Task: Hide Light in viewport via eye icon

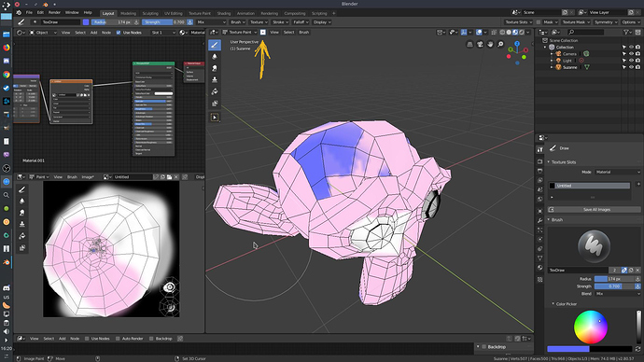Action: click(x=631, y=61)
